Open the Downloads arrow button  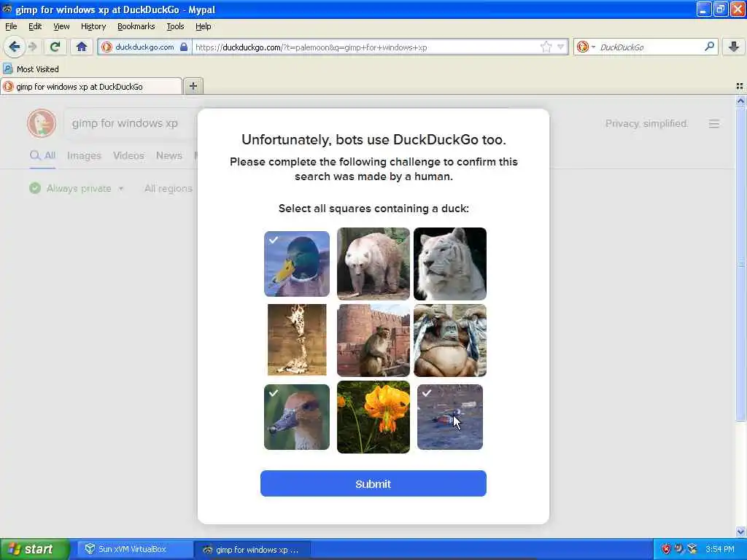coord(734,47)
